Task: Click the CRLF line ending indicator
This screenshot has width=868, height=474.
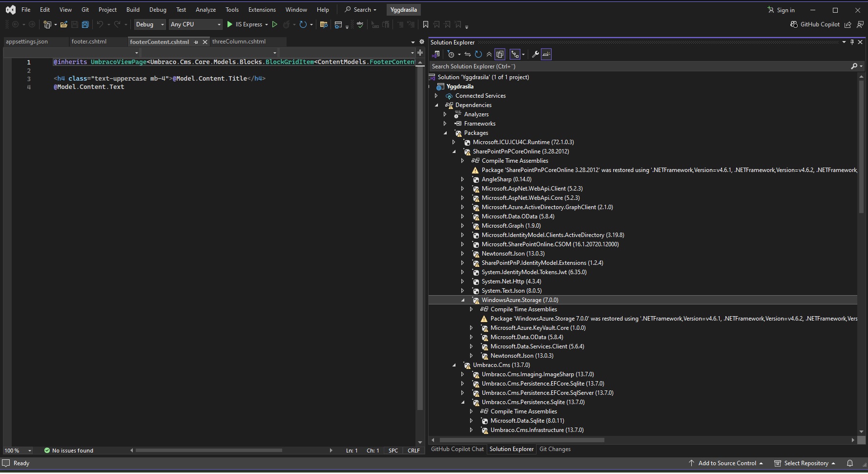Action: 413,451
